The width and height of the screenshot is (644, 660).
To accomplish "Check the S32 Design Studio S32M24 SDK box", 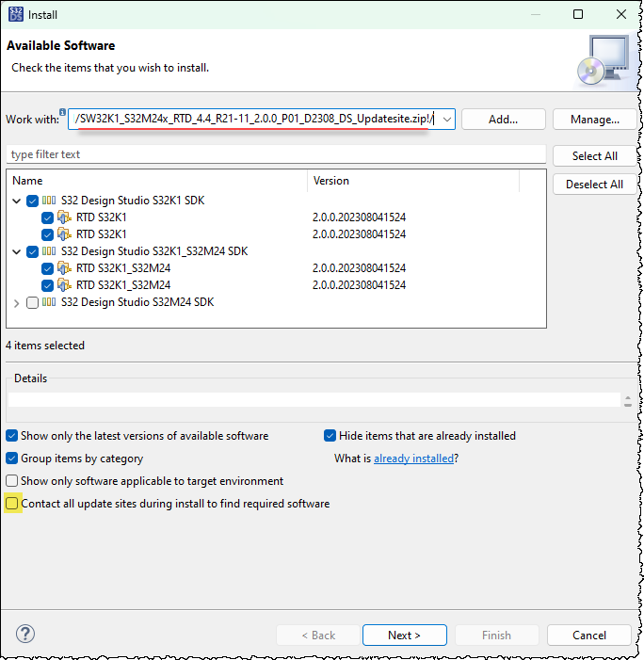I will (x=32, y=302).
